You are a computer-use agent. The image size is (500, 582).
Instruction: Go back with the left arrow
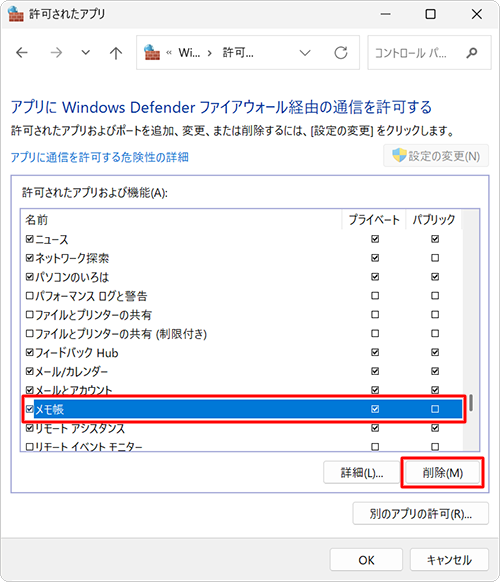(x=22, y=53)
